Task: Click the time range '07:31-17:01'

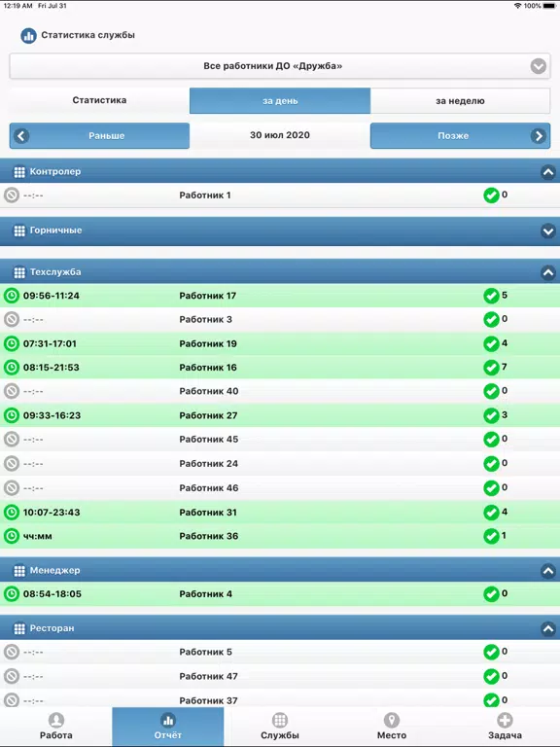Action: (x=50, y=343)
